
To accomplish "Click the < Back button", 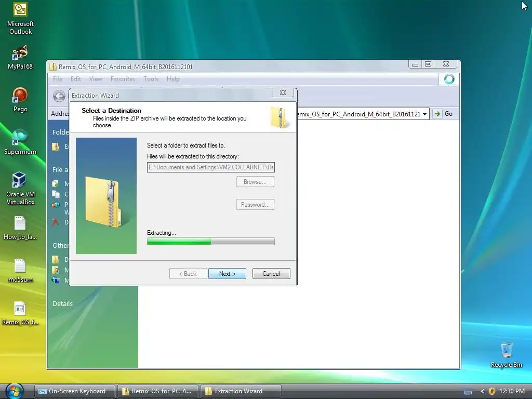I will (188, 273).
